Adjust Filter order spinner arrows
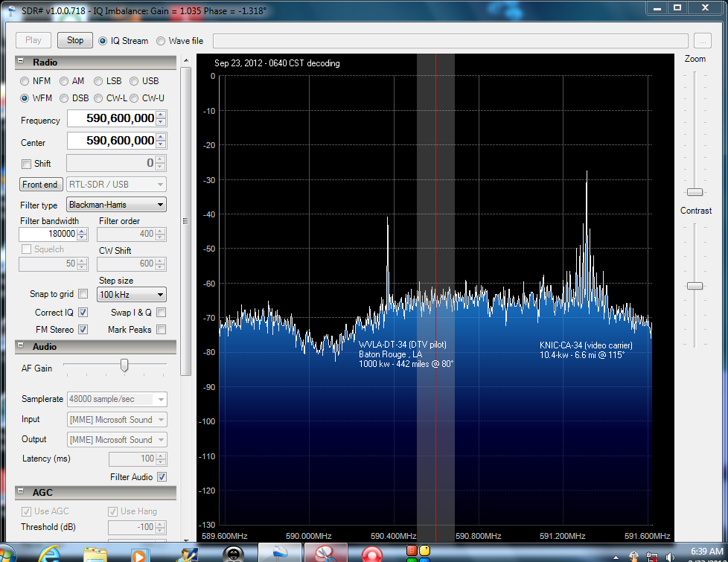The height and width of the screenshot is (562, 728). (x=160, y=234)
